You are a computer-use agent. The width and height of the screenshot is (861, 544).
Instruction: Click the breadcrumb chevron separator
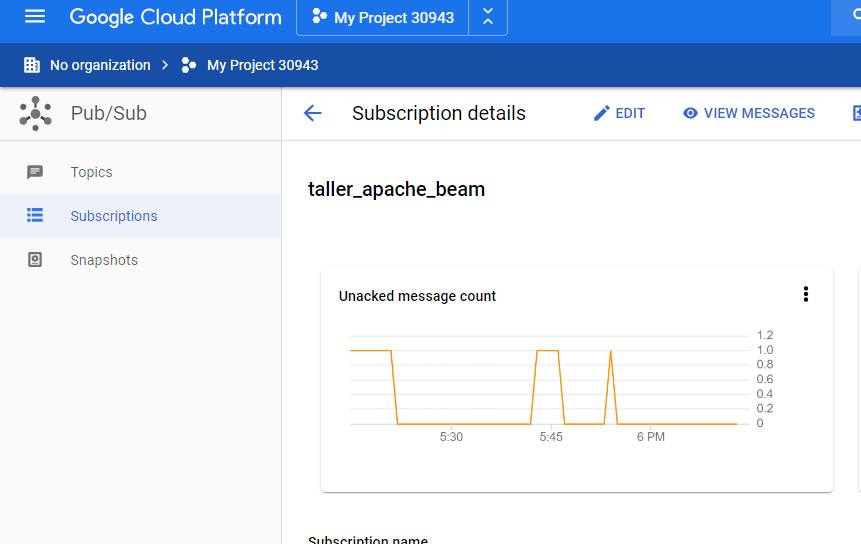165,65
